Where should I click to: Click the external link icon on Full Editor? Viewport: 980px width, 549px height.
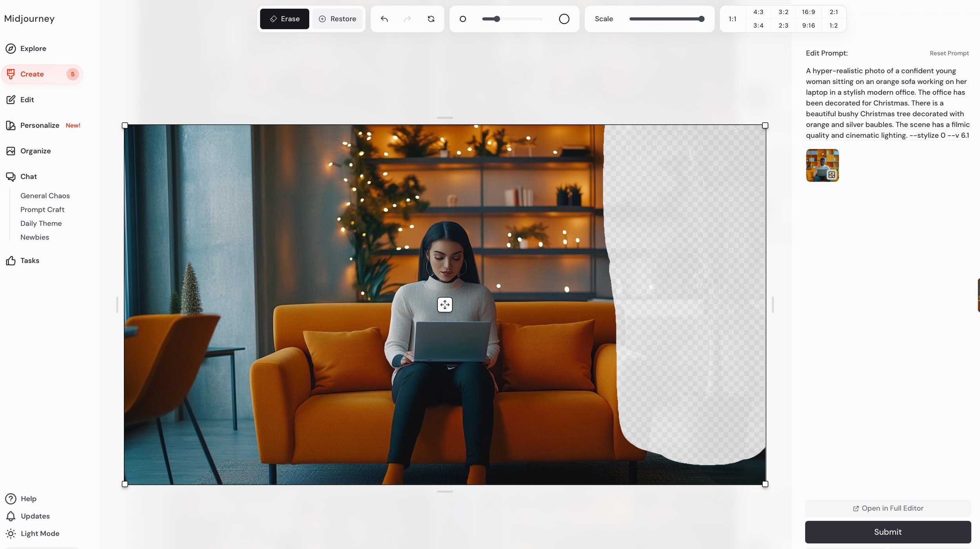coord(856,509)
